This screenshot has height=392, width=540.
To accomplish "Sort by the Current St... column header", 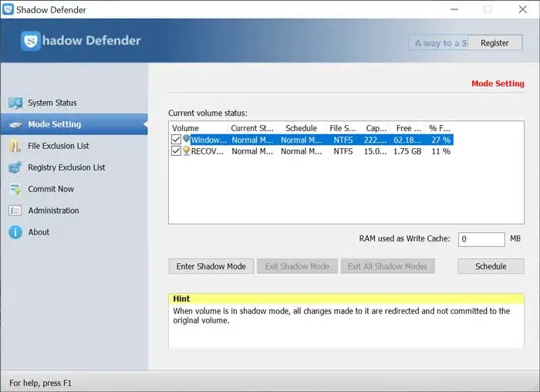I will 252,128.
